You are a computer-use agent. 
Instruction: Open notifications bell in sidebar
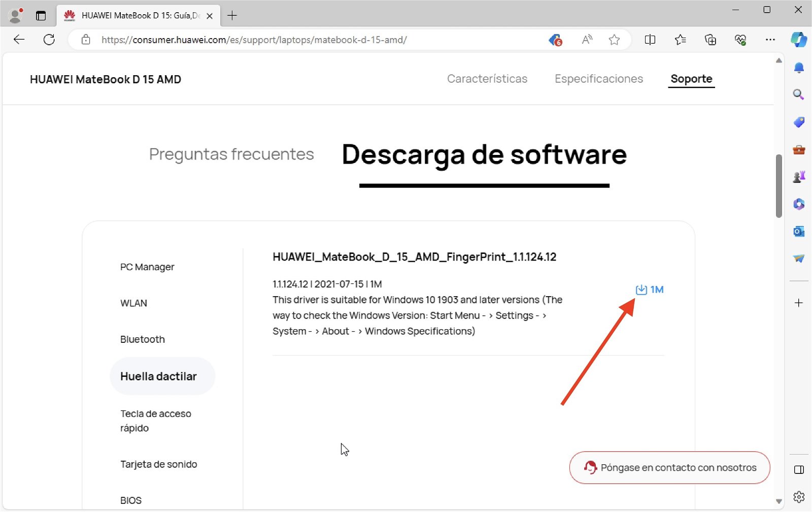799,68
